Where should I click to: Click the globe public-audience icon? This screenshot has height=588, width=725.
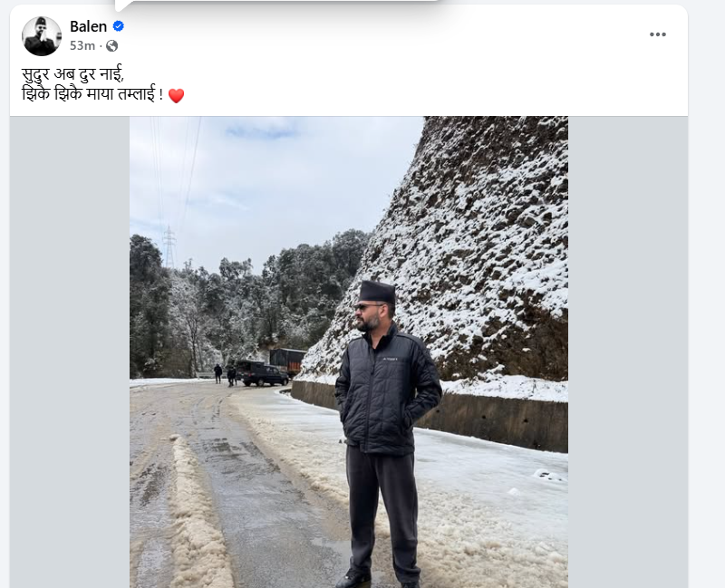tap(112, 45)
